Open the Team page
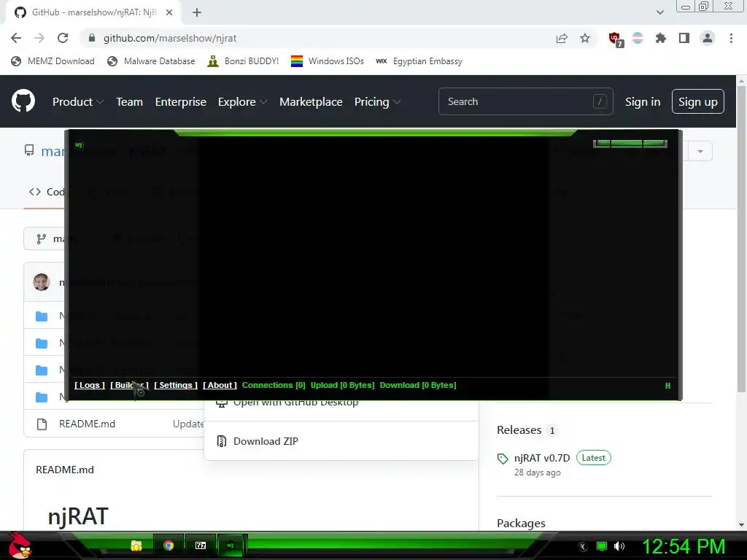 [130, 102]
